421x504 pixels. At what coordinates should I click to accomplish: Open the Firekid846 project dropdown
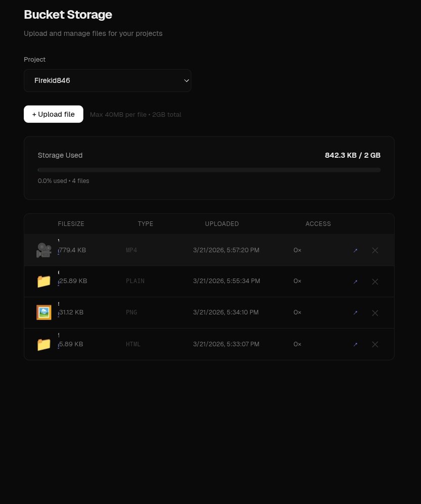click(x=107, y=81)
